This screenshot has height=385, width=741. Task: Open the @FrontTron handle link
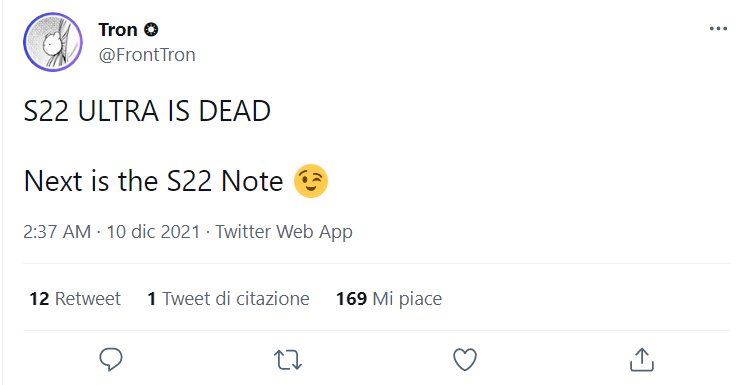[x=147, y=55]
